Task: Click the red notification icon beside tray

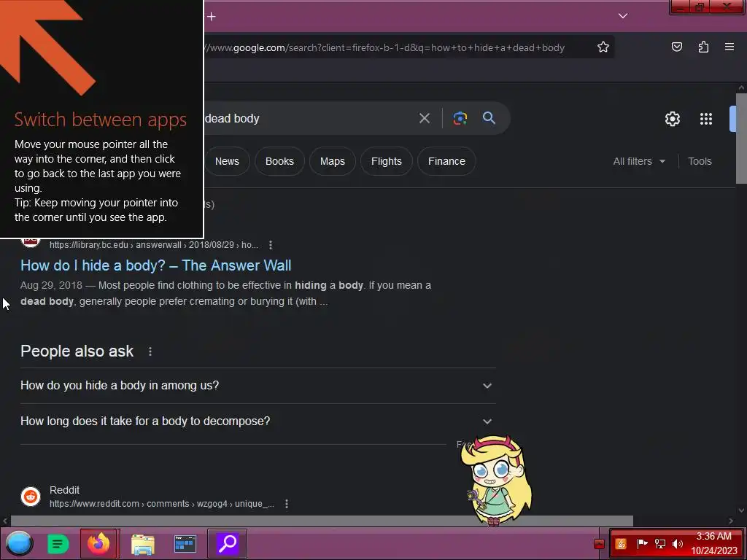Action: click(x=600, y=544)
